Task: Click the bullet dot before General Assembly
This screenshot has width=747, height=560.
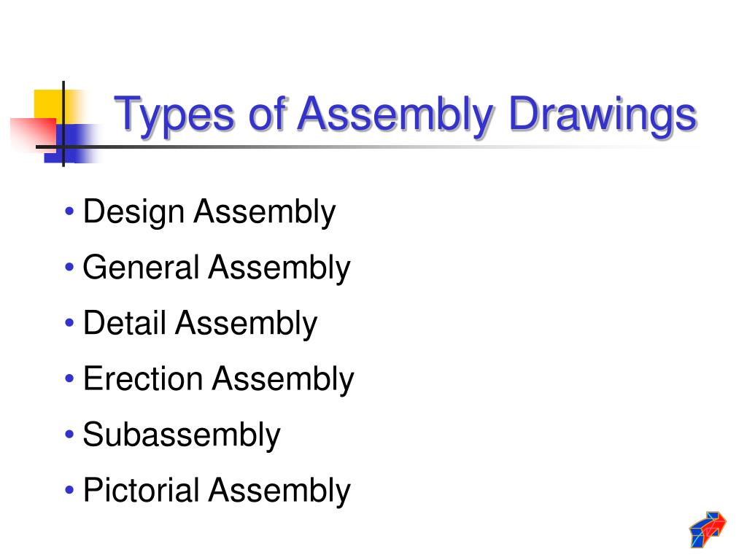Action: click(x=69, y=267)
